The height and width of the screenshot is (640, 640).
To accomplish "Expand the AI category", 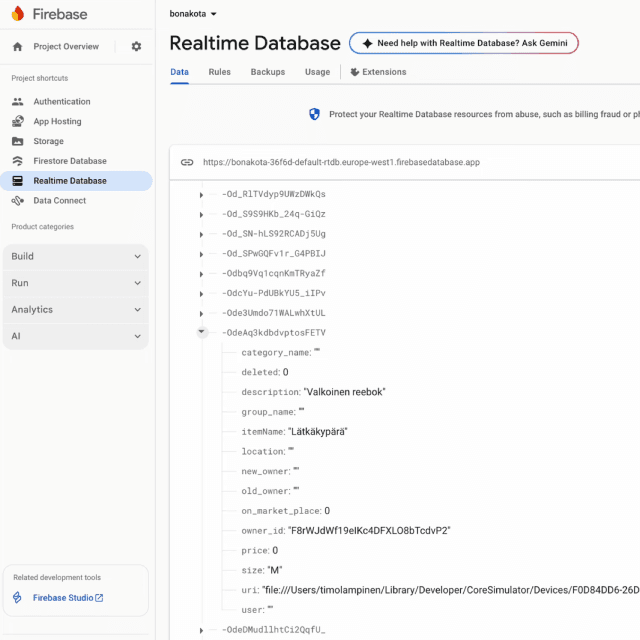I will (x=76, y=336).
